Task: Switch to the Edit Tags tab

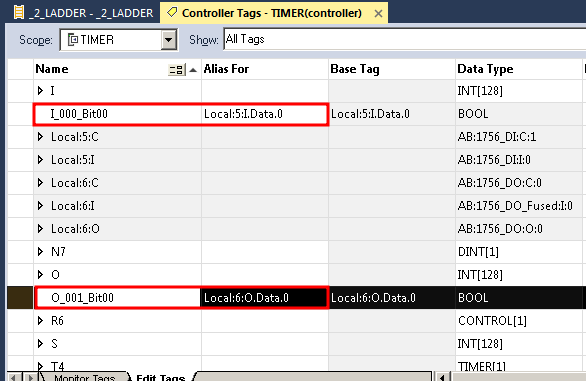Action: pyautogui.click(x=161, y=377)
